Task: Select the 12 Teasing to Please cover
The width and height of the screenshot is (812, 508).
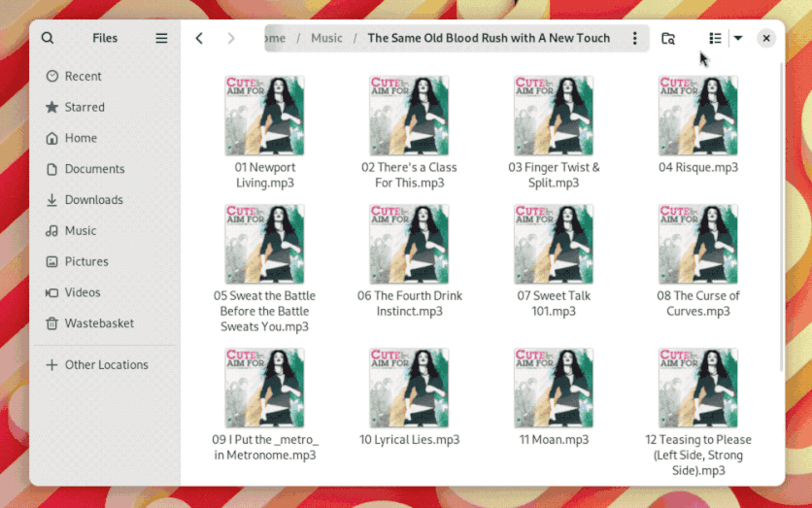Action: [698, 388]
